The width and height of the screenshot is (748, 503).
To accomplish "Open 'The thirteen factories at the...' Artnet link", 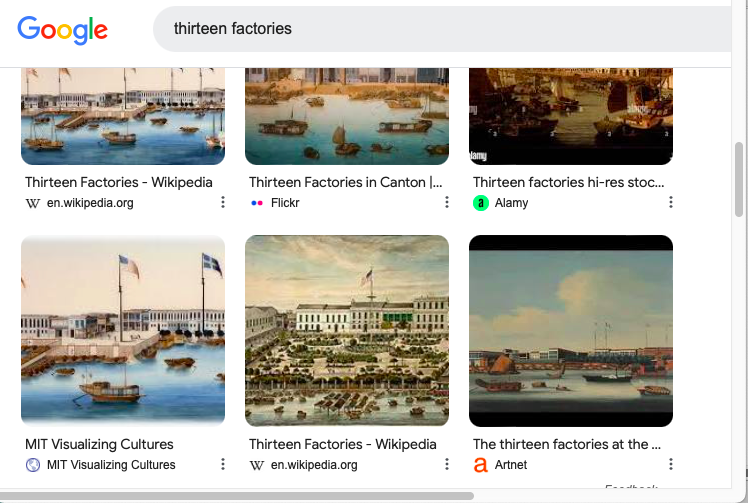I will pyautogui.click(x=567, y=444).
